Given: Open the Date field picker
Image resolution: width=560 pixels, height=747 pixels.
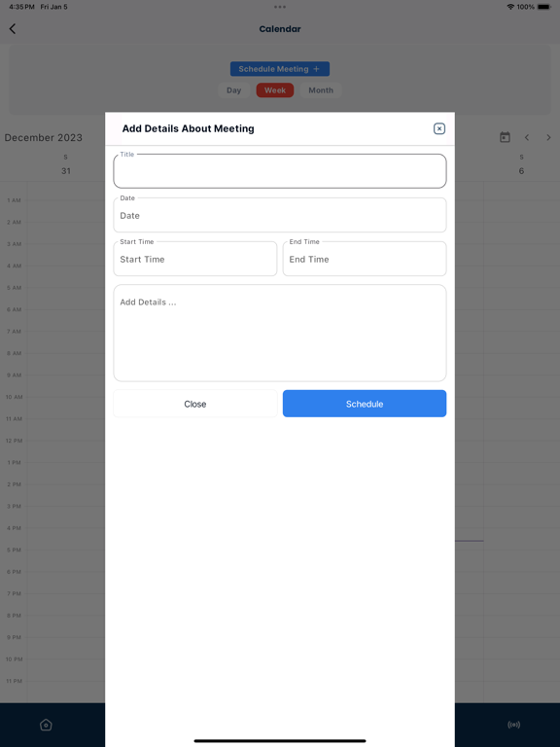Looking at the screenshot, I should pyautogui.click(x=280, y=215).
